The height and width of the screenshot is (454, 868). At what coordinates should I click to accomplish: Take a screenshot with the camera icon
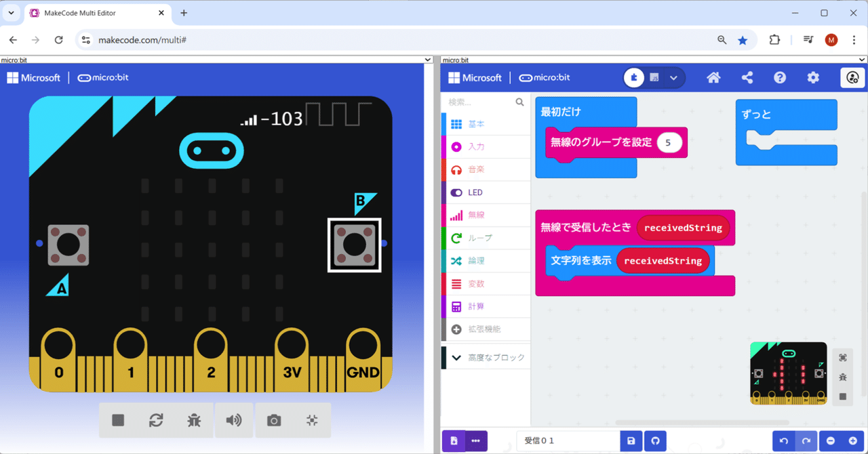pos(274,420)
